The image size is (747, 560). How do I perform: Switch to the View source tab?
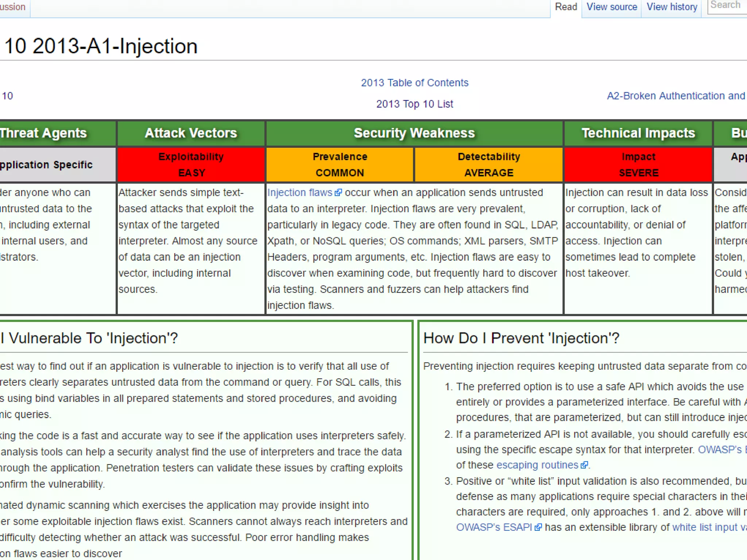612,7
